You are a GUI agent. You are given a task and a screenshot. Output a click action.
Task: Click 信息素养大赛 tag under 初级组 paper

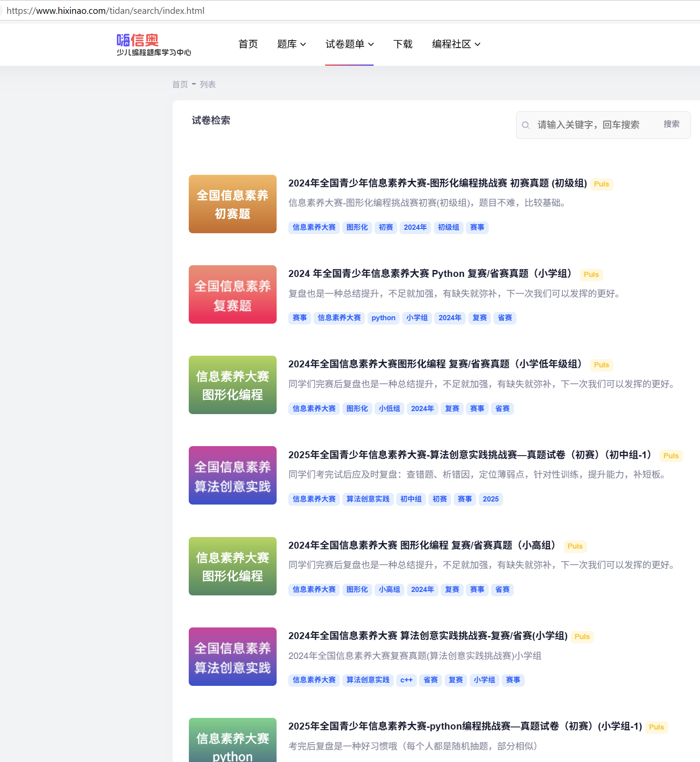pyautogui.click(x=314, y=228)
